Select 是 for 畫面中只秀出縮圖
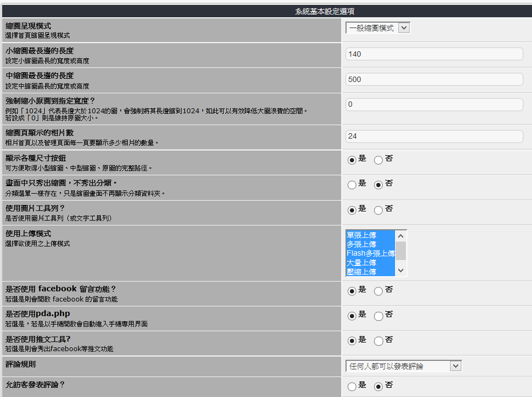Image resolution: width=532 pixels, height=397 pixels. (x=352, y=185)
